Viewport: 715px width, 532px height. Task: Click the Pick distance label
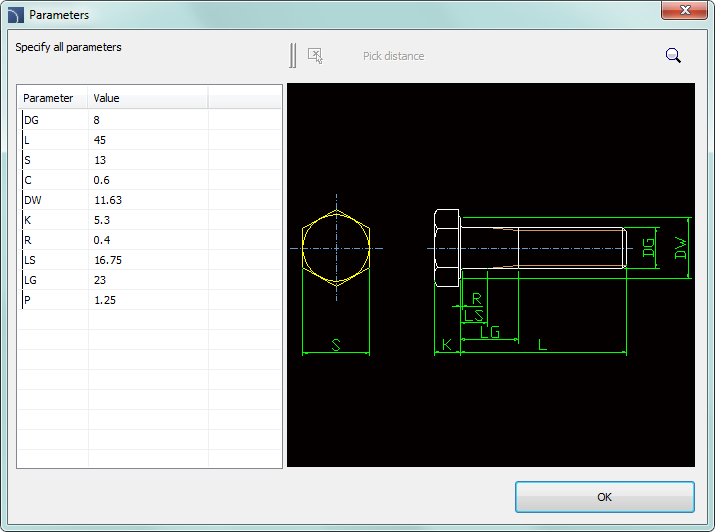(x=393, y=56)
